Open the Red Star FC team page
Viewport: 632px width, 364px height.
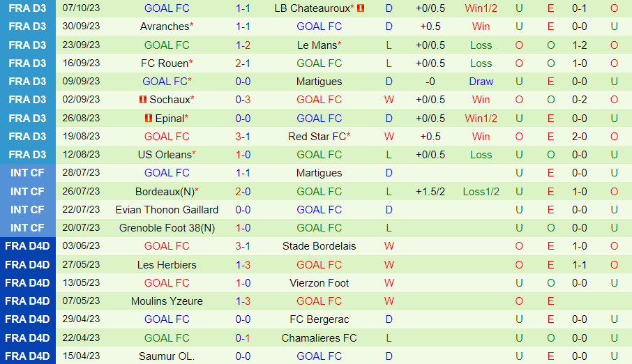(x=317, y=136)
